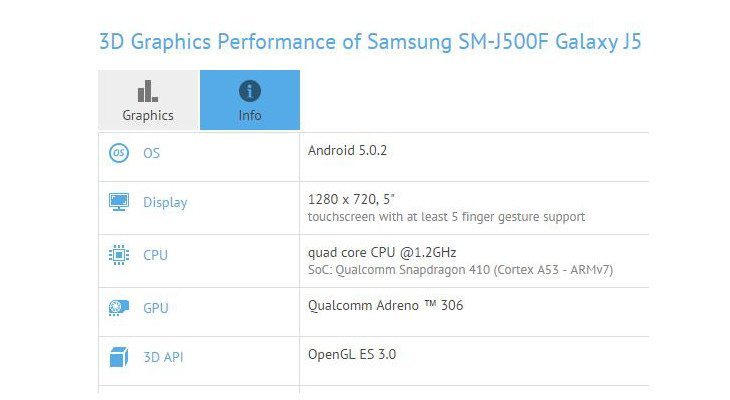The image size is (730, 400).
Task: Click the Qualcomm Adreno 306 text
Action: (x=385, y=305)
